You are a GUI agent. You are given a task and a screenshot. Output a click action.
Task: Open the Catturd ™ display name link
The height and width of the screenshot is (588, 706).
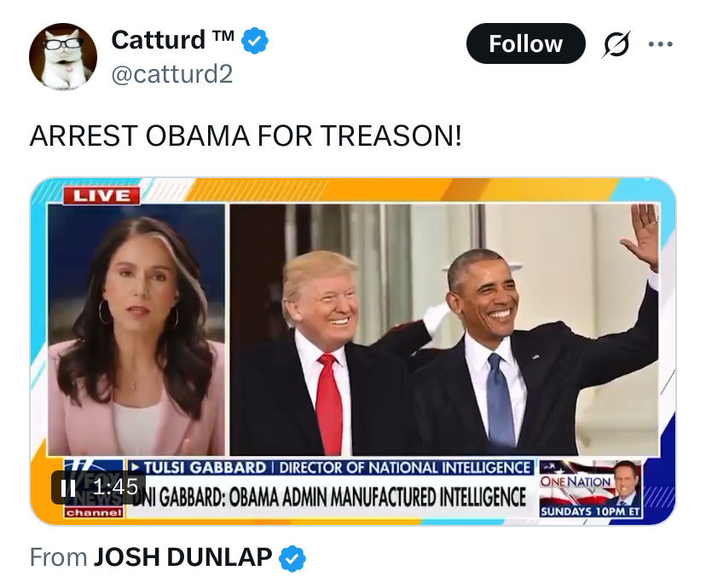click(x=172, y=40)
